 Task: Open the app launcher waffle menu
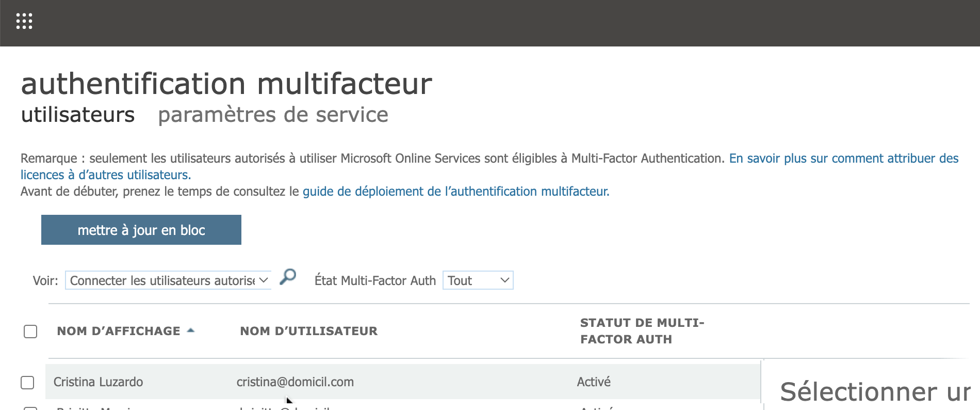[x=24, y=21]
